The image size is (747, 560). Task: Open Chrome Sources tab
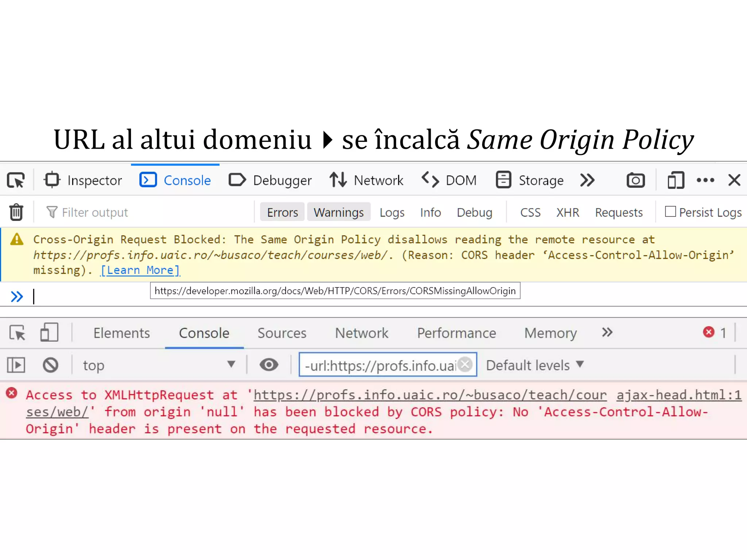click(282, 333)
